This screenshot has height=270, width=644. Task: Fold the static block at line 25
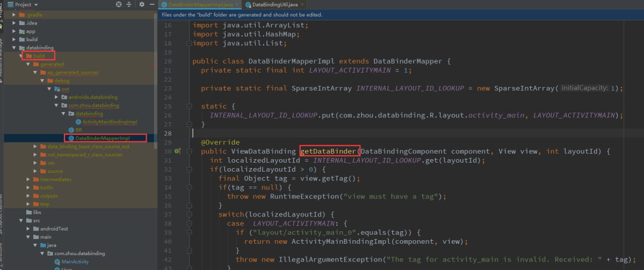pos(189,106)
